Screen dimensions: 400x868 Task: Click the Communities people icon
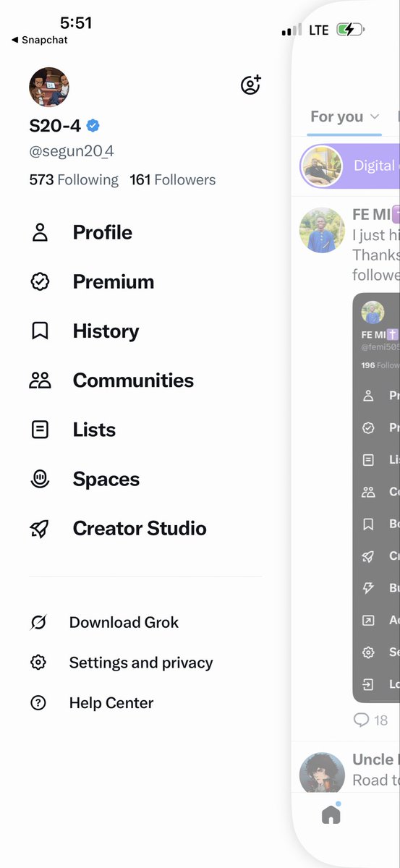coord(40,380)
